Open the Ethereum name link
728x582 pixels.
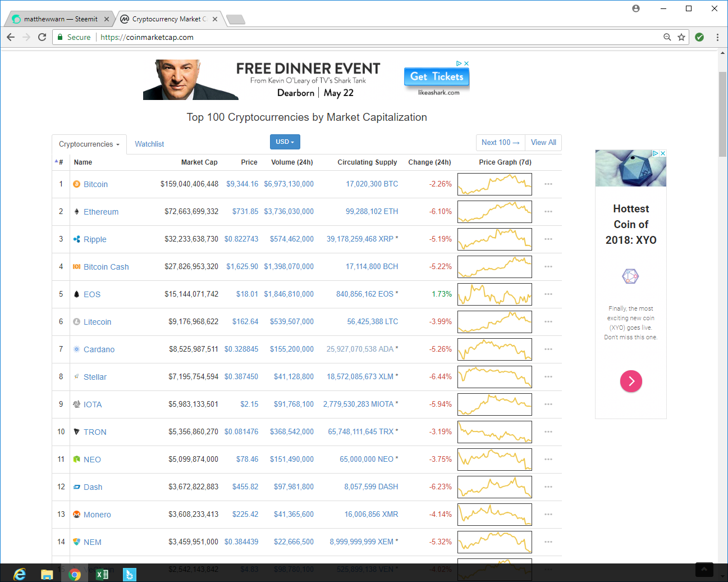[101, 212]
